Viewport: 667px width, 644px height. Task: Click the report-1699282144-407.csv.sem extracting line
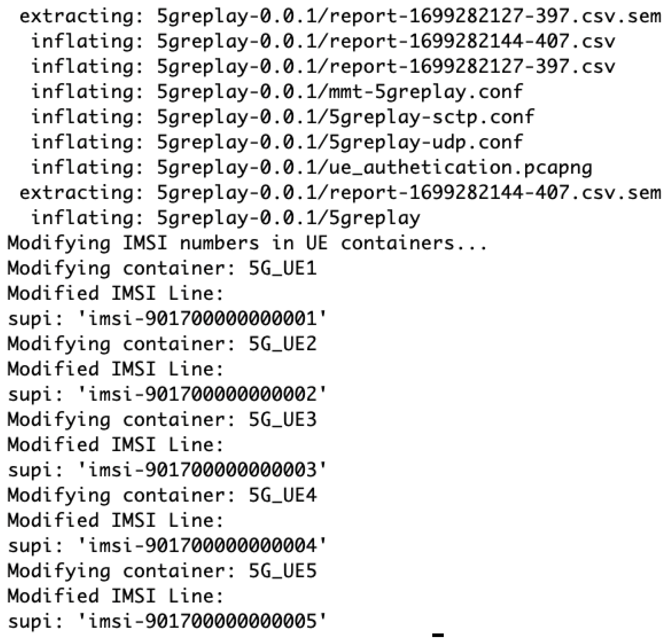click(340, 193)
